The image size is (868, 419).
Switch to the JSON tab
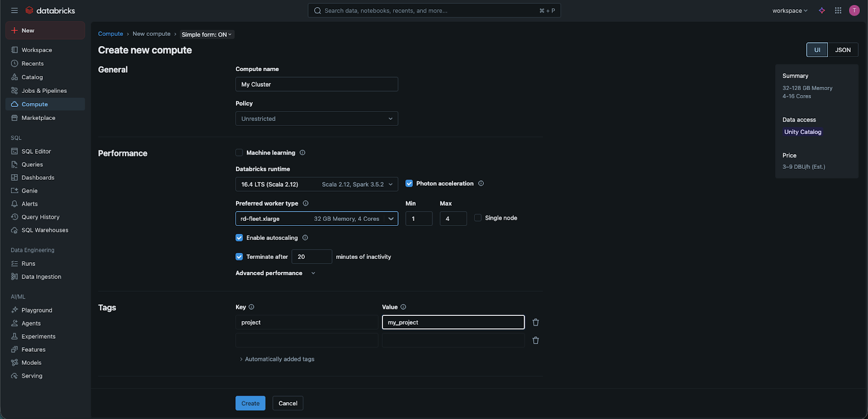pyautogui.click(x=843, y=50)
